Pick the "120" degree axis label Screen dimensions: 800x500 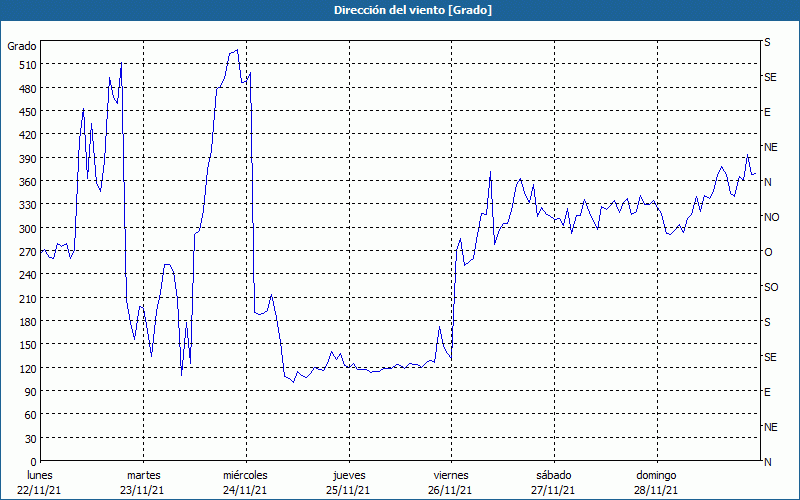click(27, 368)
